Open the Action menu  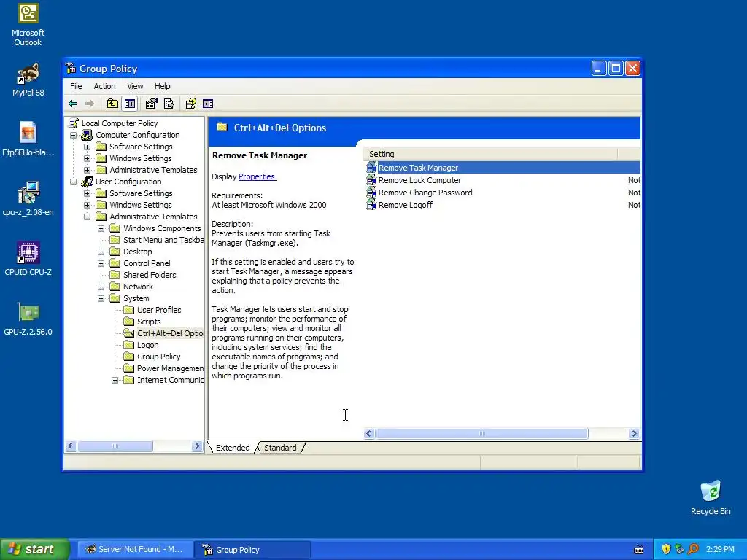tap(104, 86)
